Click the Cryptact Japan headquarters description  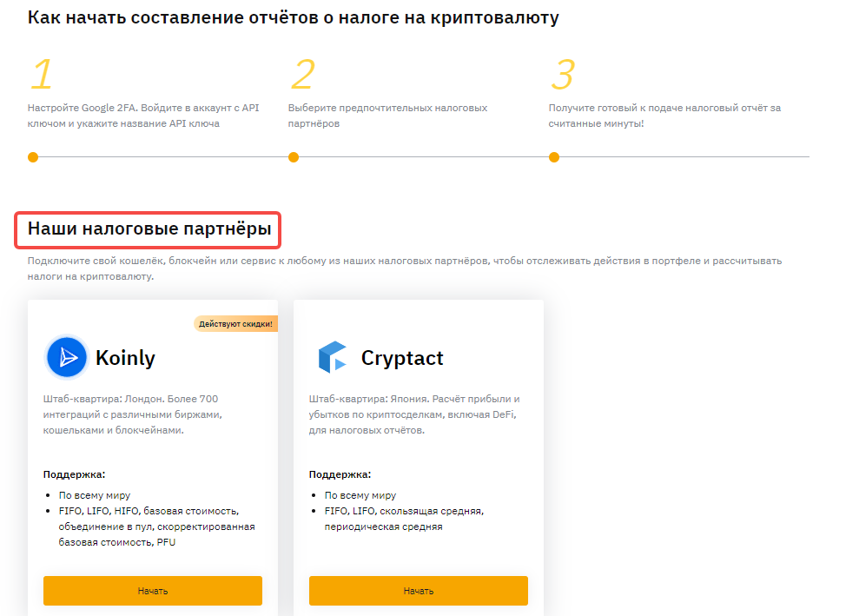(413, 414)
